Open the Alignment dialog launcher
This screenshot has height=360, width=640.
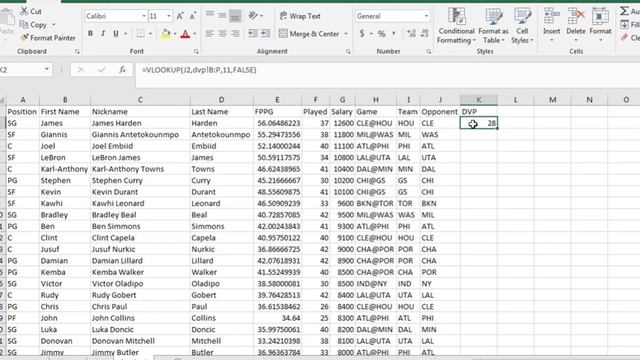pos(348,52)
